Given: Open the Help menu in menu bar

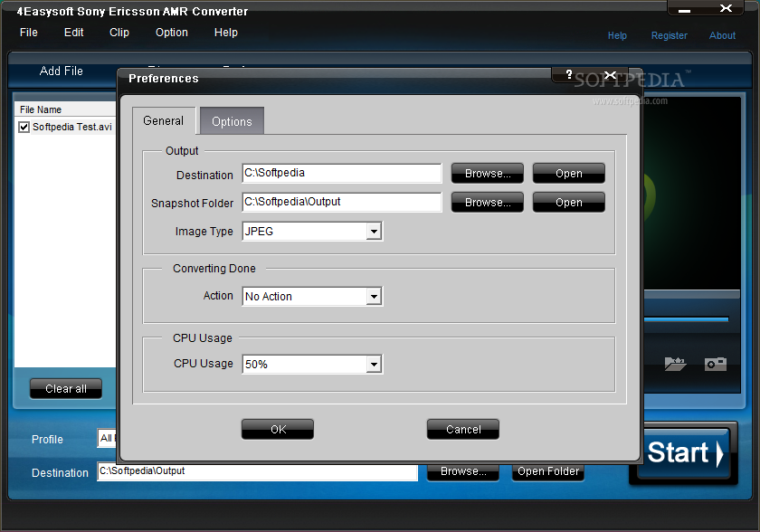Looking at the screenshot, I should [x=226, y=33].
